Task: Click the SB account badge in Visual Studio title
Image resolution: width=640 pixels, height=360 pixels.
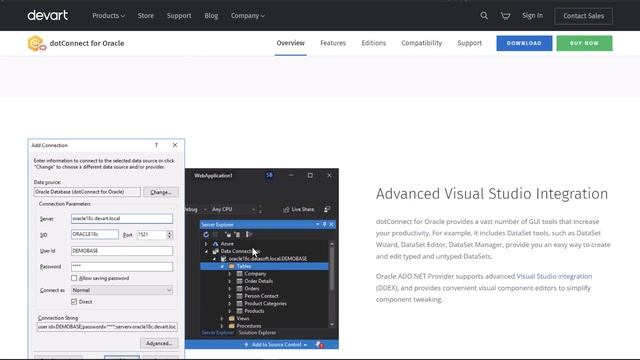Action: pos(269,175)
